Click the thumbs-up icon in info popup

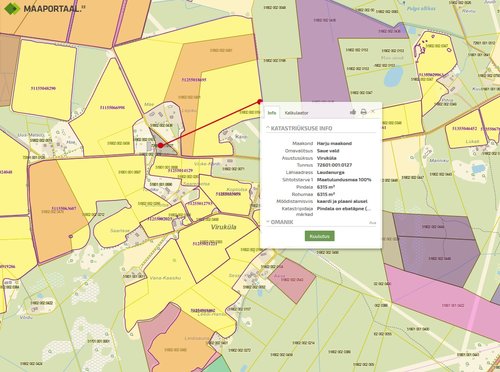pos(353,112)
